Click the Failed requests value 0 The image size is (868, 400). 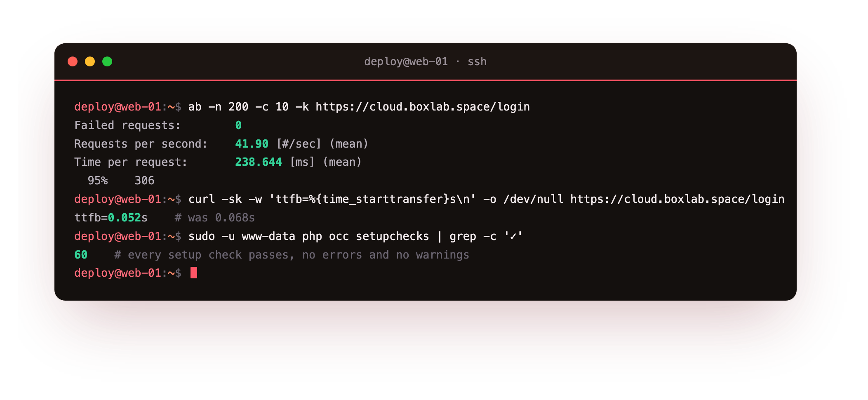click(238, 125)
